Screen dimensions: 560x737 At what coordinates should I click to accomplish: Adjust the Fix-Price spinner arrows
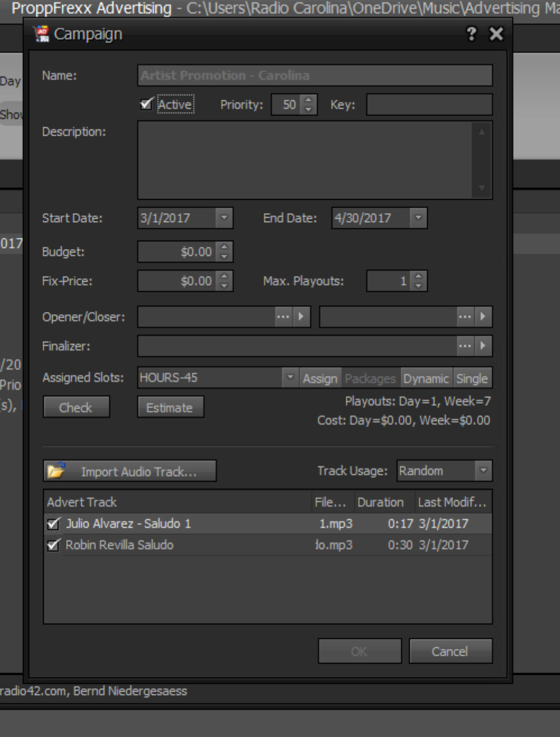224,281
